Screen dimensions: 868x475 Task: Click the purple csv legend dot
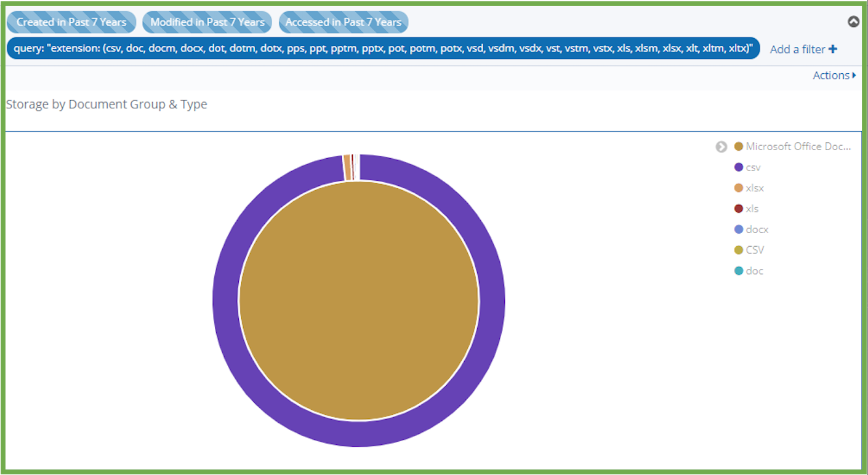click(739, 167)
